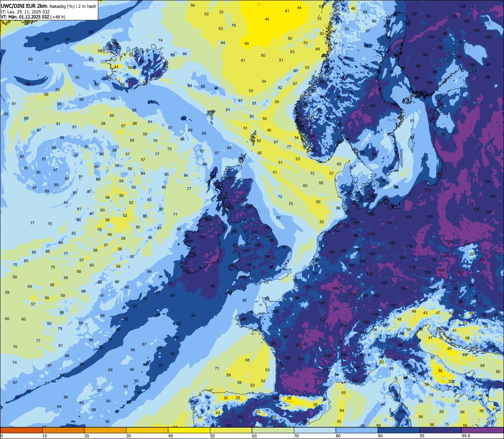Image resolution: width=504 pixels, height=439 pixels.
Task: Click the 30–40 amber legend segment
Action: click(x=147, y=430)
